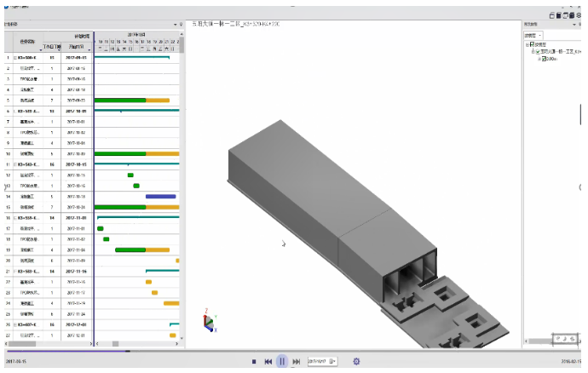Click orange Gantt bar in row 23

[154, 293]
